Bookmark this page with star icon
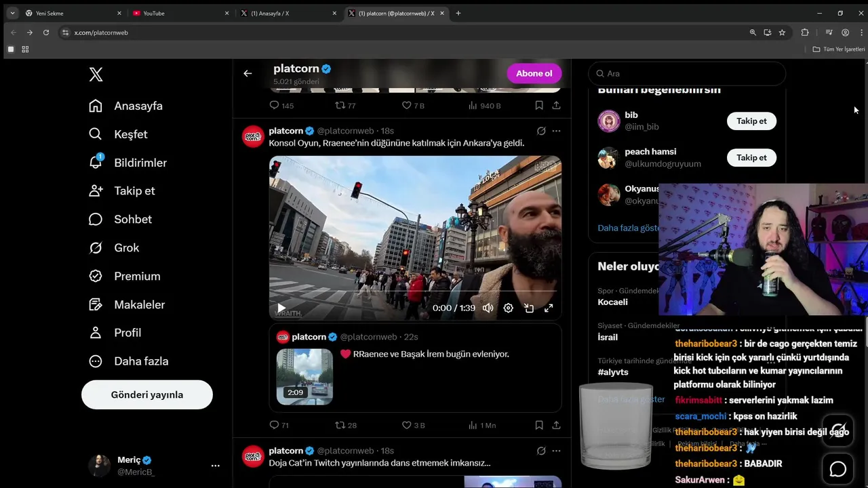Image resolution: width=868 pixels, height=488 pixels. coord(782,33)
